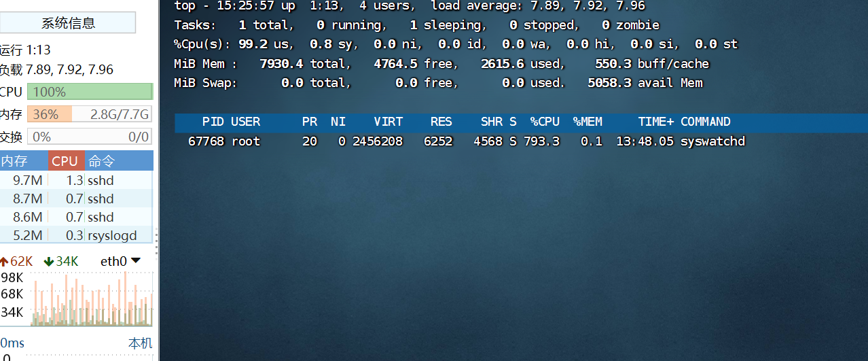This screenshot has height=361, width=868.
Task: Click the %CPU column header in top
Action: (545, 122)
